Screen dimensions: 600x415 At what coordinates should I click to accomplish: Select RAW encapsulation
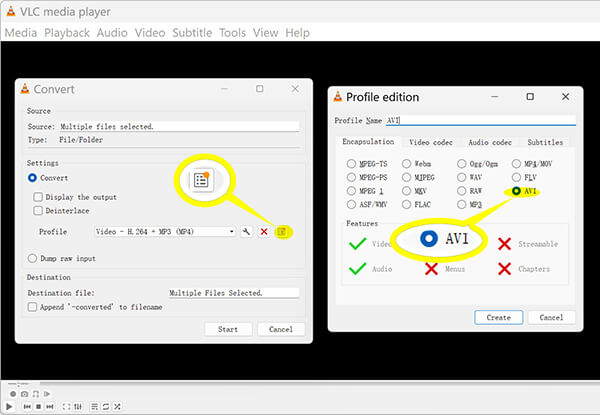[461, 191]
